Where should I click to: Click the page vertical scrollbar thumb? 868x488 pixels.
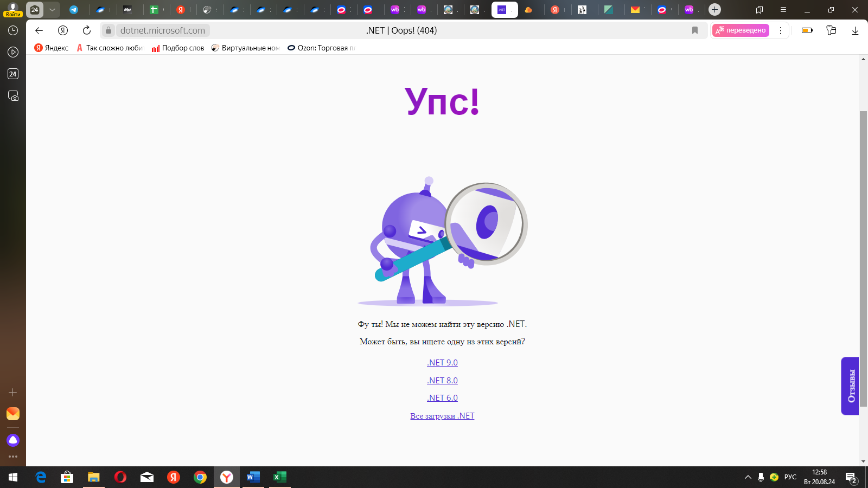click(x=864, y=259)
